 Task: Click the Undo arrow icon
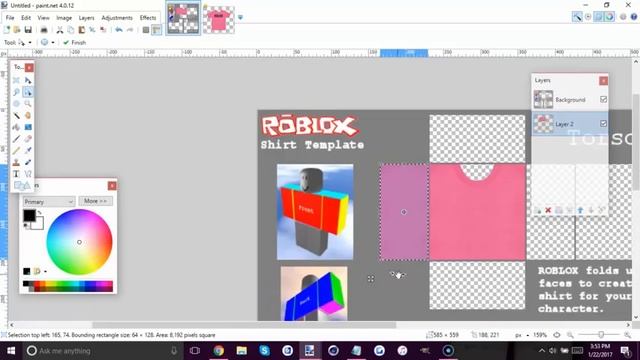coord(119,30)
